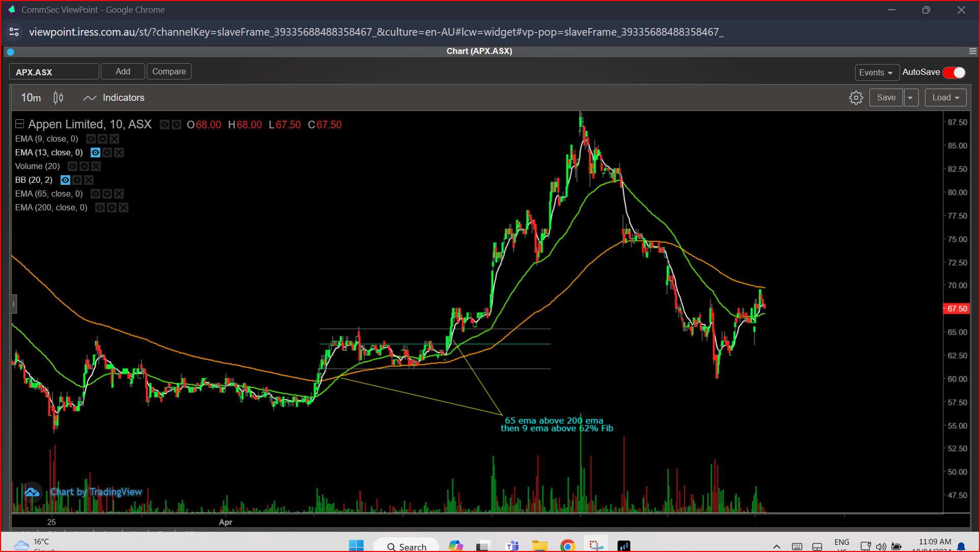Click the taskbar Search box
980x552 pixels.
coord(406,546)
